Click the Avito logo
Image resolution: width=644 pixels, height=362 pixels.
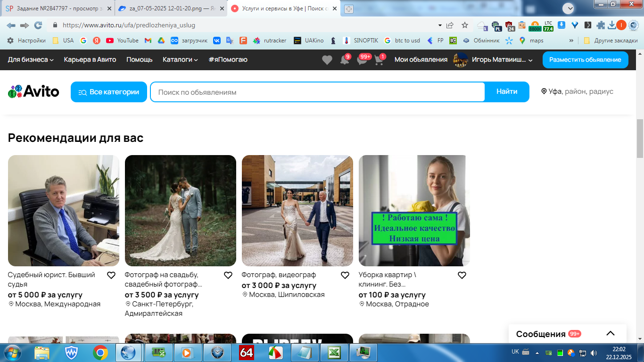33,91
